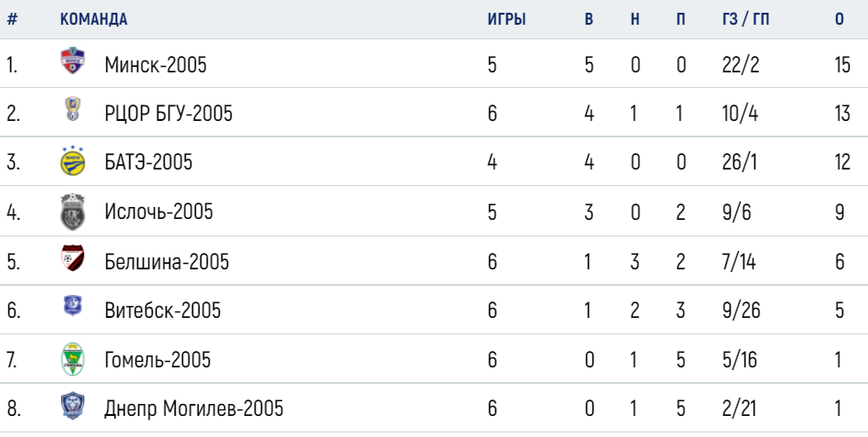
Task: Open the Минск-2005 team link
Action: click(x=156, y=65)
